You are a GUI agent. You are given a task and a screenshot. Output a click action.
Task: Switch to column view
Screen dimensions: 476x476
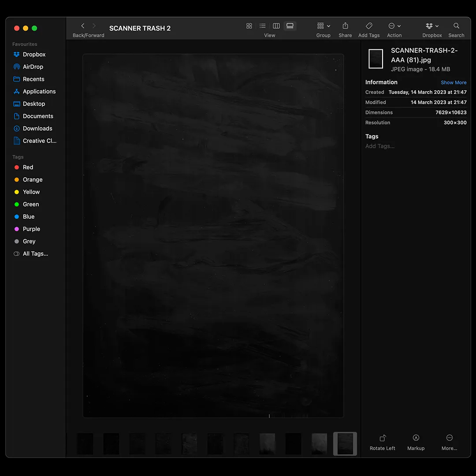[276, 26]
